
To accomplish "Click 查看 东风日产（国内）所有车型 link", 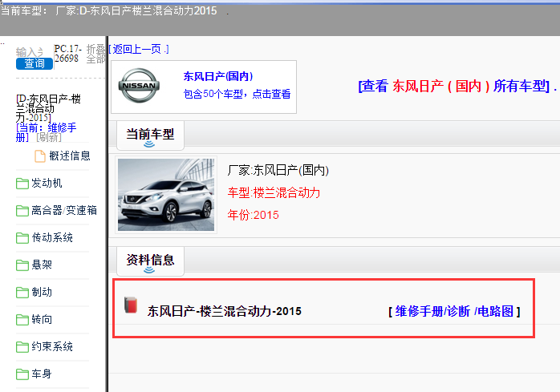I will (x=454, y=86).
